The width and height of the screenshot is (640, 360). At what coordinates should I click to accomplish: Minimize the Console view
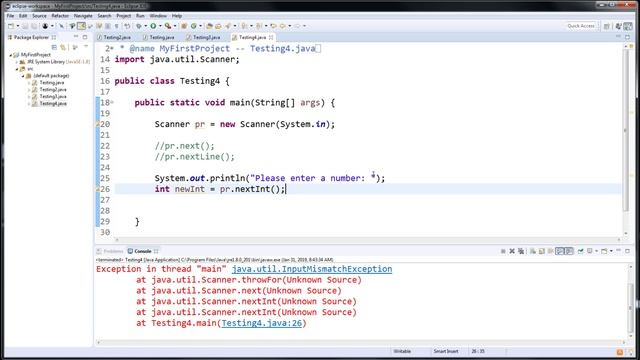(x=618, y=250)
